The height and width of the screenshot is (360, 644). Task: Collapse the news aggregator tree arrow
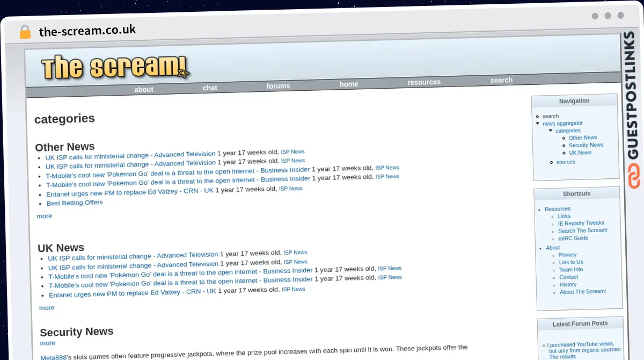538,123
